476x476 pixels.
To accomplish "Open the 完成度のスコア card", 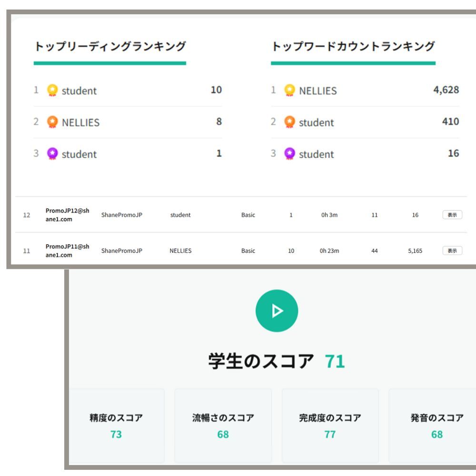I will pyautogui.click(x=330, y=425).
